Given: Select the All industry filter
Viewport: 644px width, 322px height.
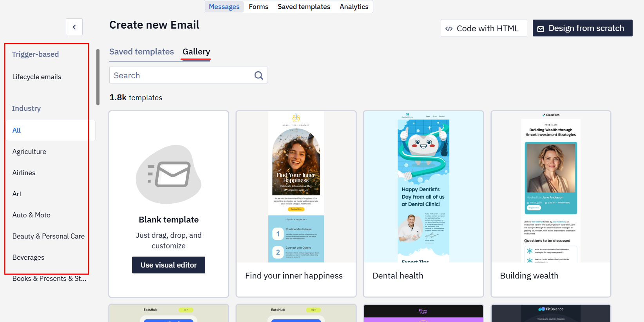Looking at the screenshot, I should 50,130.
